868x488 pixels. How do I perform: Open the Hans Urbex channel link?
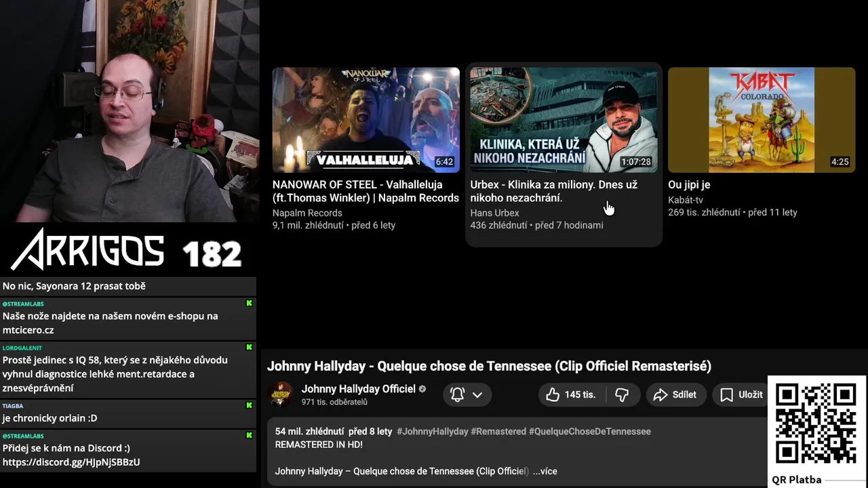click(495, 213)
